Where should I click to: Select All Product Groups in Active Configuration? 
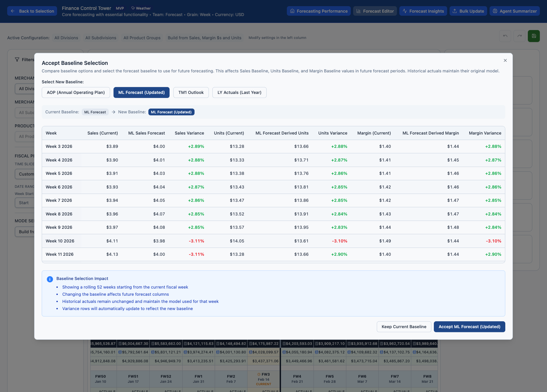(142, 38)
